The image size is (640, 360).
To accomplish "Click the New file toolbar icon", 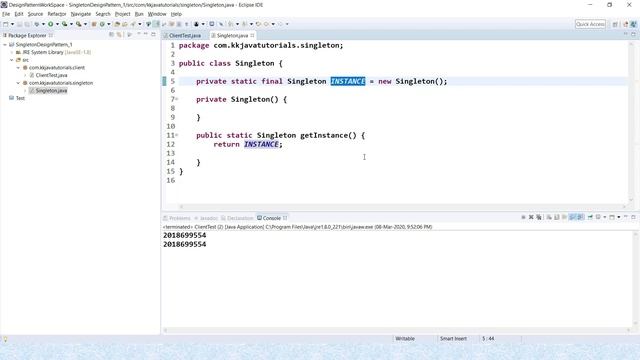I will tap(6, 24).
